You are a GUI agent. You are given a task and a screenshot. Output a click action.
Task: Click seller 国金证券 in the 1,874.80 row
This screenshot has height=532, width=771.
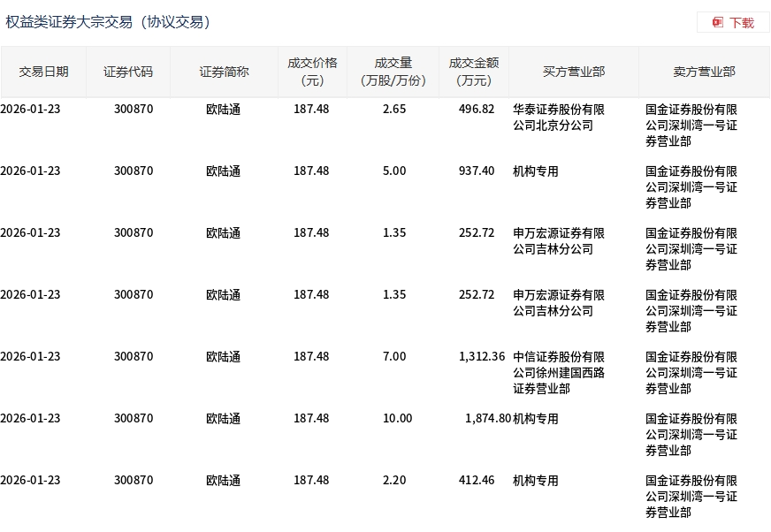point(691,435)
